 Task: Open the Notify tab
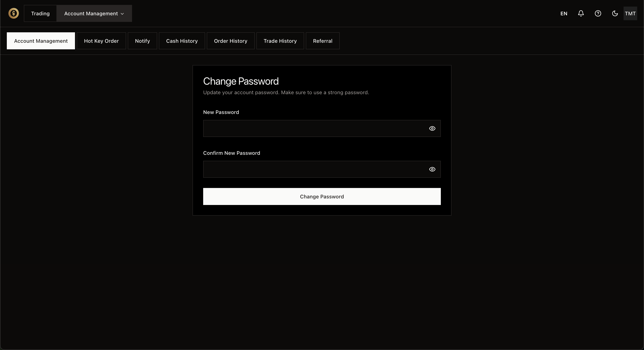pyautogui.click(x=142, y=41)
